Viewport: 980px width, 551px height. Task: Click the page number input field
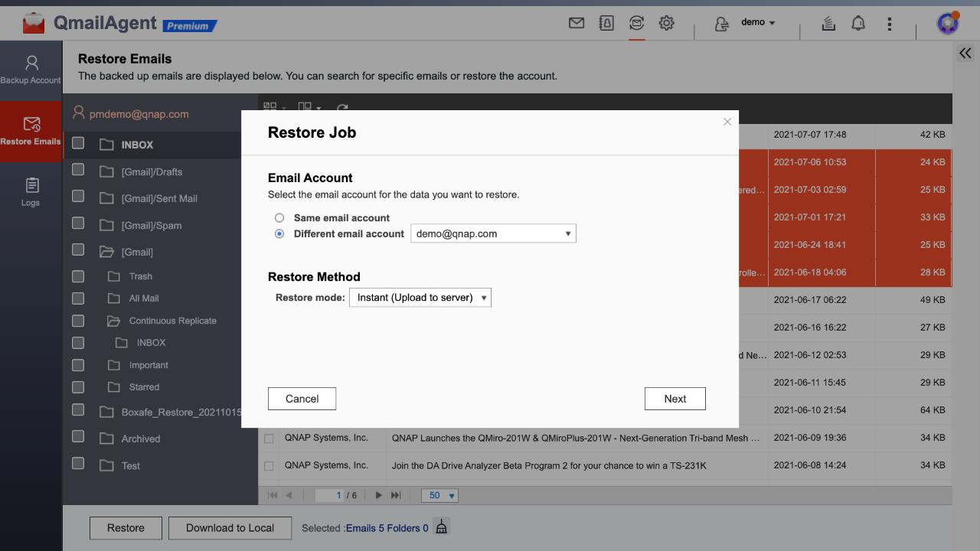point(329,496)
